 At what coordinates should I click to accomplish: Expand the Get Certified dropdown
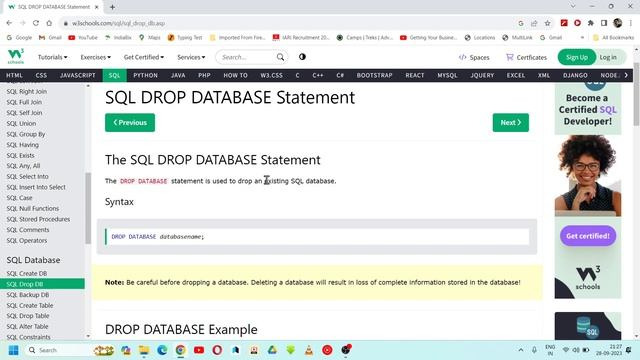(x=144, y=57)
